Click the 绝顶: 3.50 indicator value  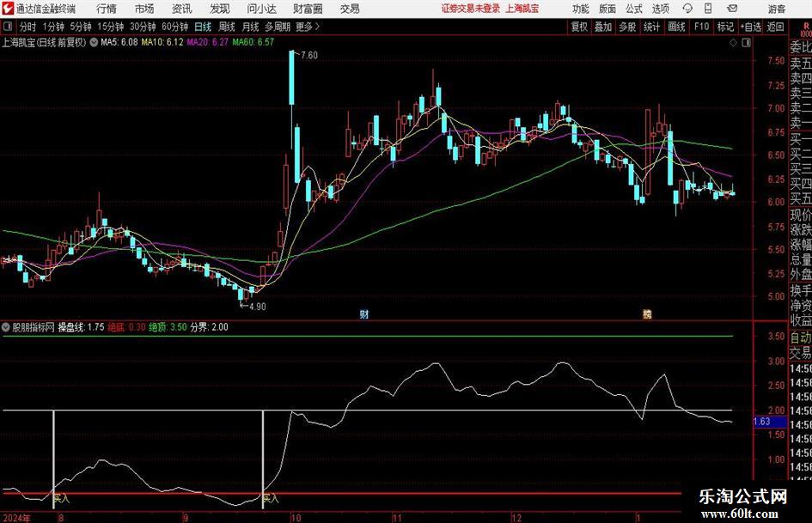tap(168, 327)
